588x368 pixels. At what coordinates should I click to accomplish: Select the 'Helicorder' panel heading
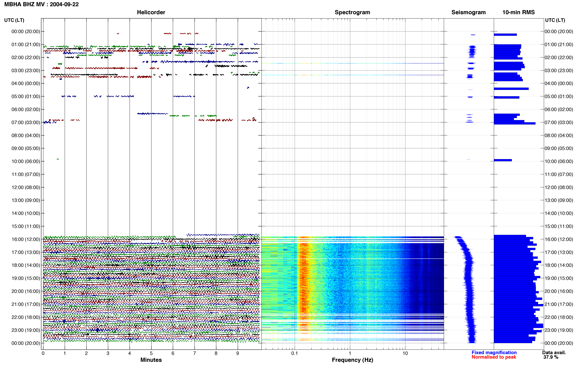(x=151, y=12)
